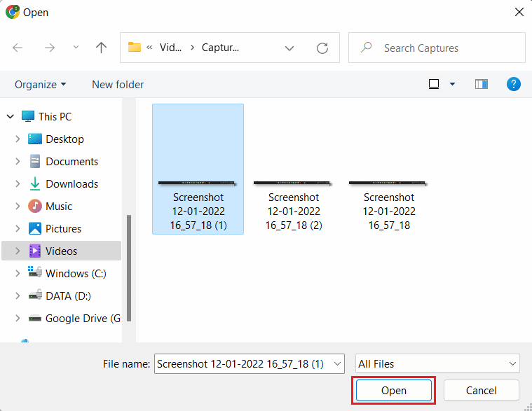This screenshot has width=532, height=411.
Task: Expand the Downloads folder node
Action: pyautogui.click(x=18, y=183)
